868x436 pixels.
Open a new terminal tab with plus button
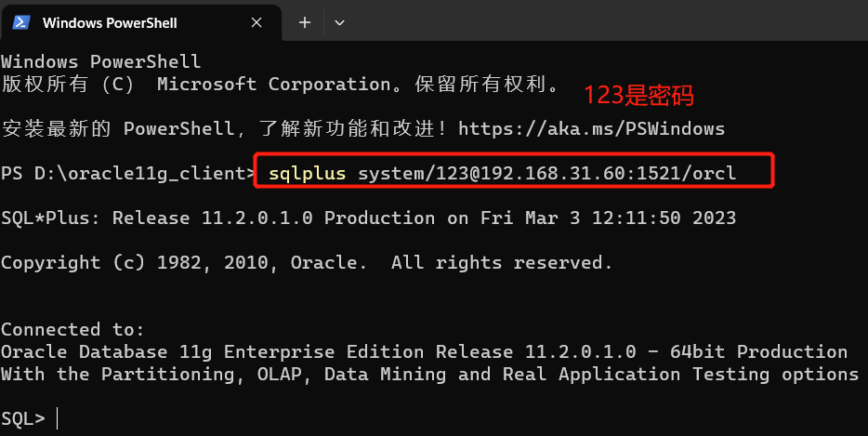(305, 22)
